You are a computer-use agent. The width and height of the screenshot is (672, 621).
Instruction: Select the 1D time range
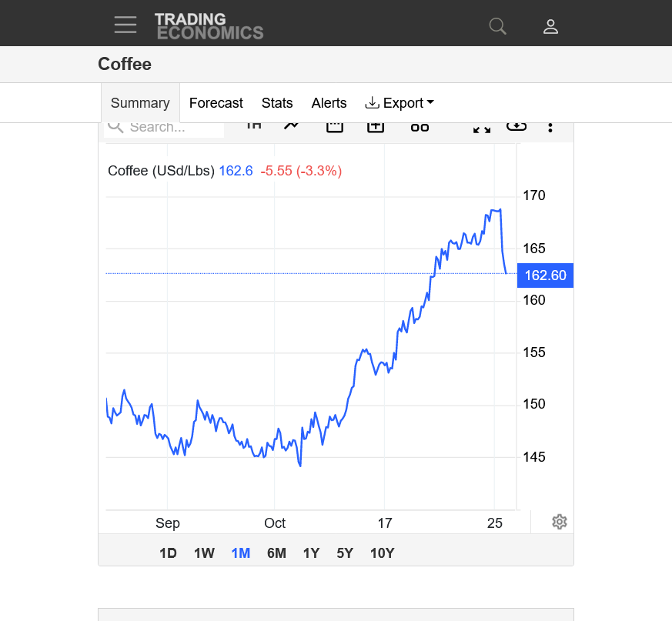[168, 553]
